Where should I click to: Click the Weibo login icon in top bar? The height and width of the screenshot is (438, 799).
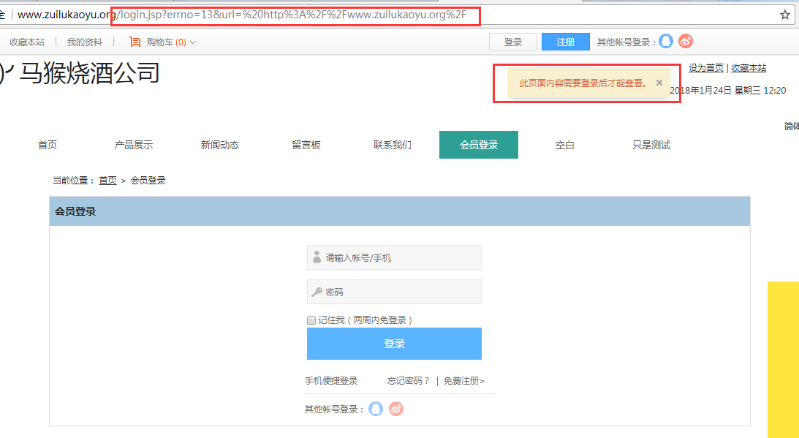(685, 42)
